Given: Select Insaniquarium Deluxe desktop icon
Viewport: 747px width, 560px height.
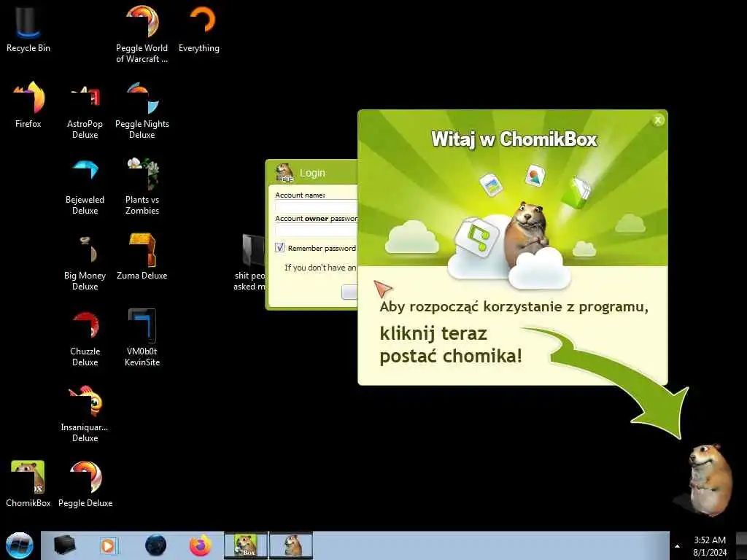Looking at the screenshot, I should (x=85, y=414).
